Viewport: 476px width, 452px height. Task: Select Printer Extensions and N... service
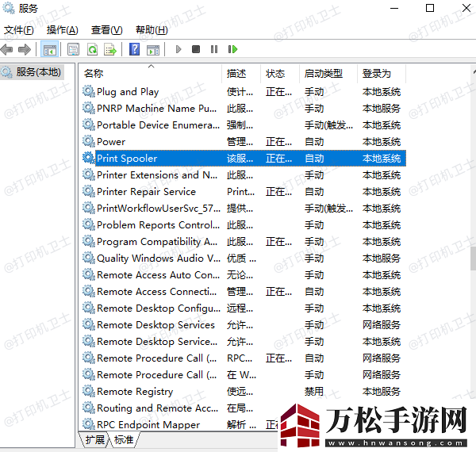157,175
